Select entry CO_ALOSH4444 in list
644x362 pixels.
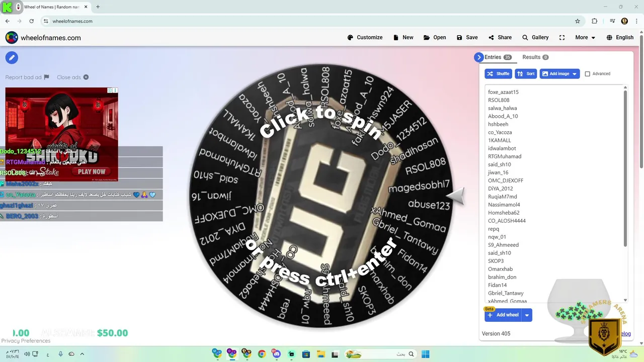click(x=507, y=221)
